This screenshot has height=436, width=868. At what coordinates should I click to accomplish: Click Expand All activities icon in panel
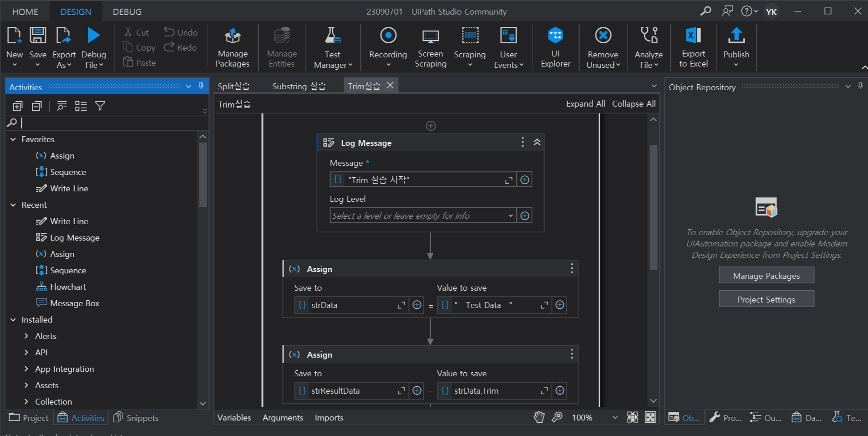click(x=17, y=106)
